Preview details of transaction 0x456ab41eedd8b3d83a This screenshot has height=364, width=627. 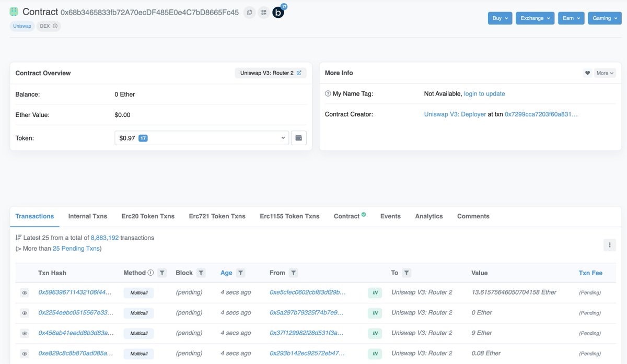(x=25, y=334)
